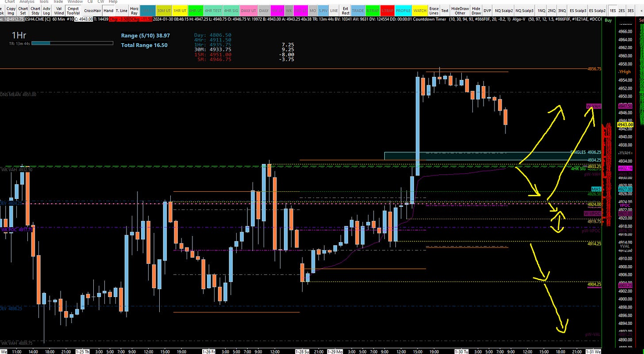Click the 4HR TEST button

click(213, 11)
